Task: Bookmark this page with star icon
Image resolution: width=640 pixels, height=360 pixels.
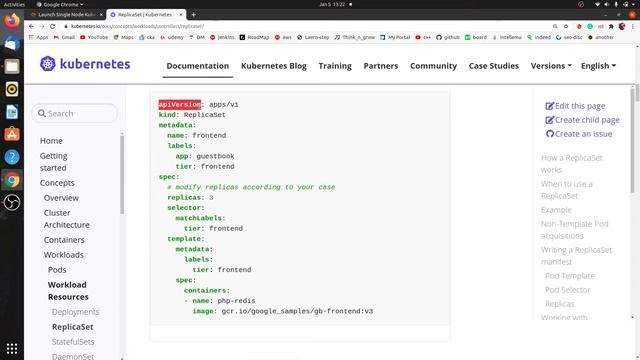Action: pos(566,26)
